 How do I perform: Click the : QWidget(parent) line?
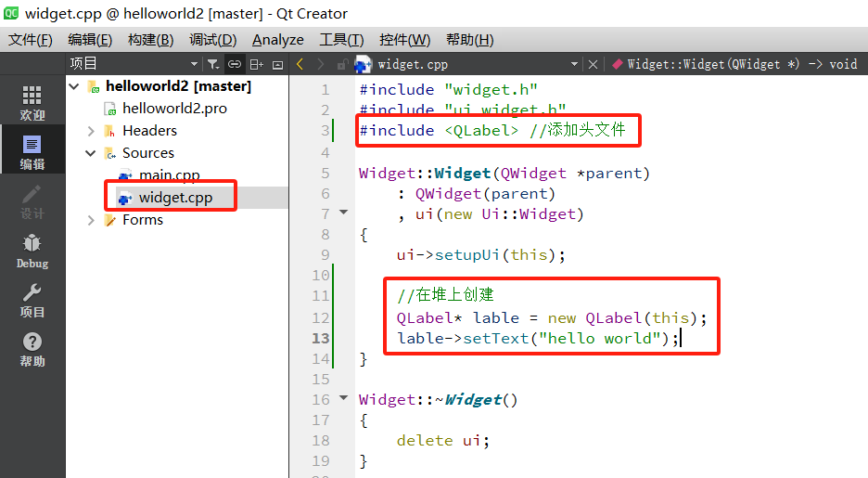pyautogui.click(x=476, y=194)
